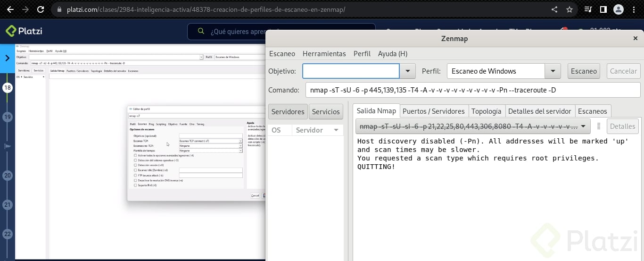Enable 'Detección versión (-sV)' checkbox
644x261 pixels.
135,165
